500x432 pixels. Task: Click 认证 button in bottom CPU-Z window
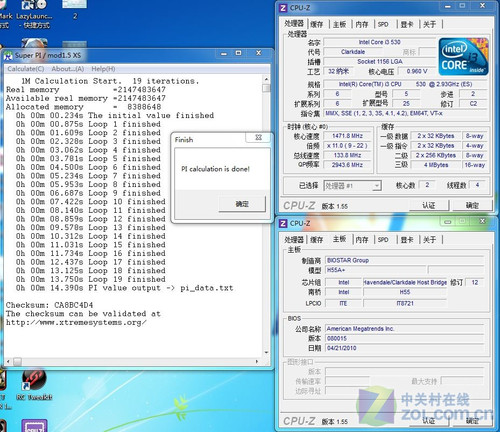click(429, 421)
